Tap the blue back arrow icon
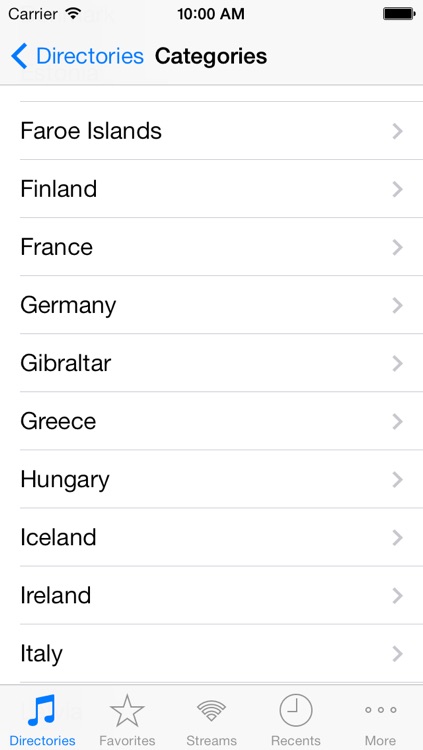 click(x=19, y=56)
